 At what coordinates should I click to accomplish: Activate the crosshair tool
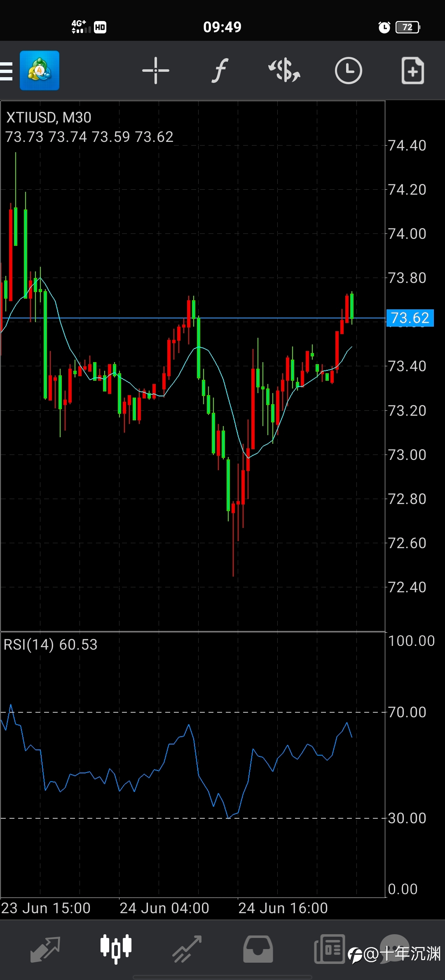point(156,71)
